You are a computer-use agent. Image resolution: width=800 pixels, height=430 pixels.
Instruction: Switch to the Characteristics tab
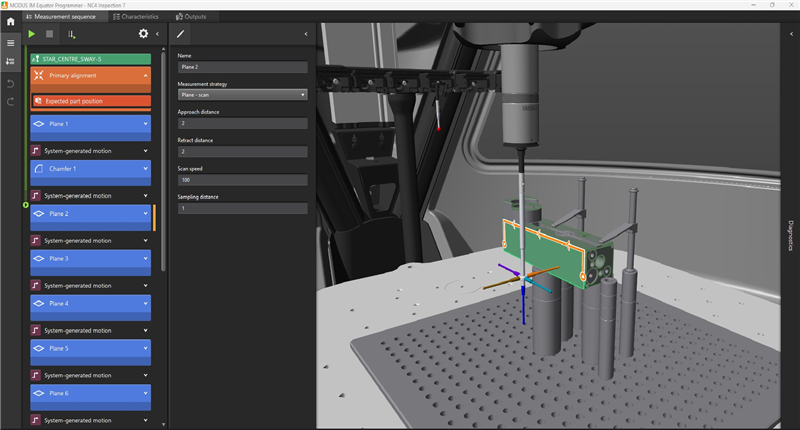pyautogui.click(x=139, y=17)
